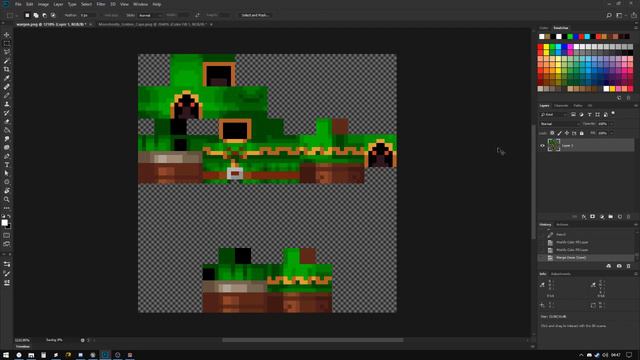Image resolution: width=640 pixels, height=360 pixels.
Task: Select the Lasso tool
Action: pyautogui.click(x=7, y=52)
